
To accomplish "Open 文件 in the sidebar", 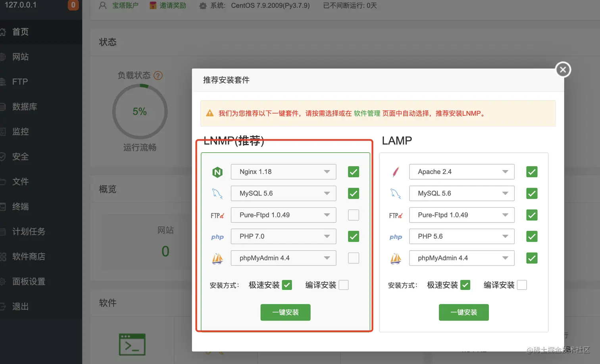I will [x=41, y=182].
